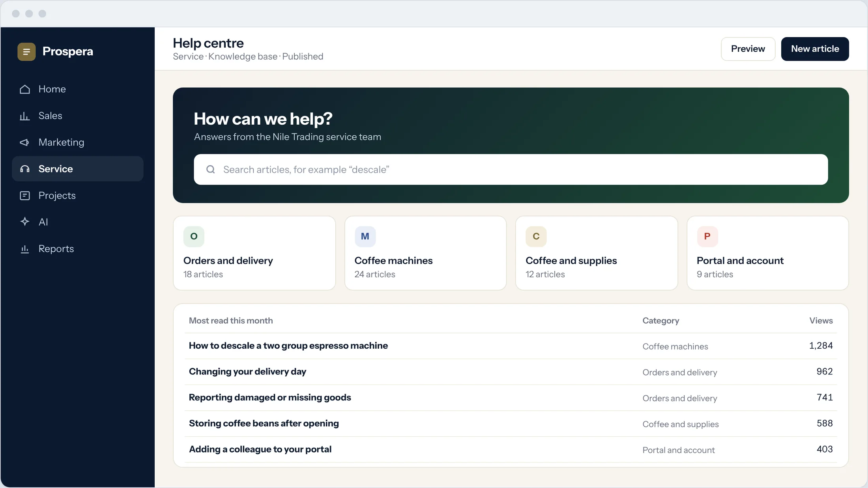Viewport: 868px width, 488px height.
Task: Click the Projects panel icon
Action: 25,196
